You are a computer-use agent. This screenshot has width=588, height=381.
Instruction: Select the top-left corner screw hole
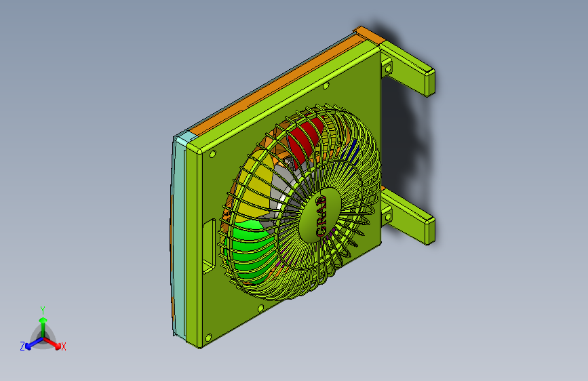(213, 154)
